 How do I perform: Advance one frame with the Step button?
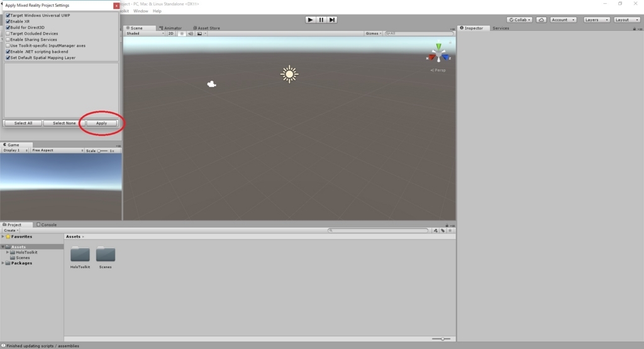332,19
